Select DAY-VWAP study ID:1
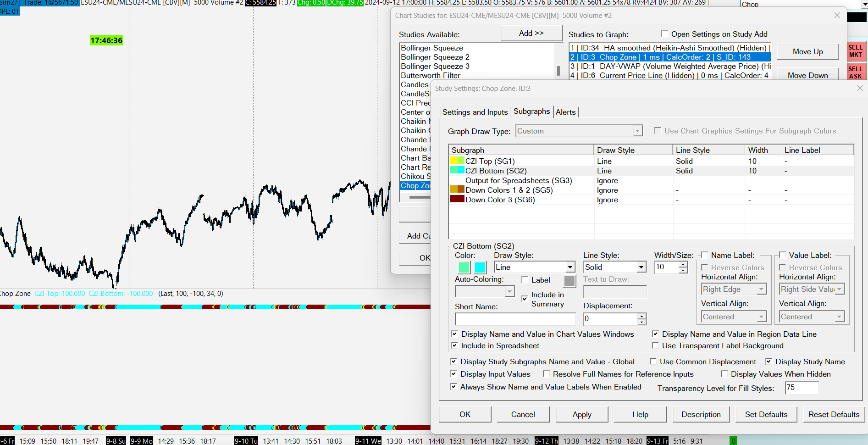The height and width of the screenshot is (445, 868). pyautogui.click(x=670, y=66)
